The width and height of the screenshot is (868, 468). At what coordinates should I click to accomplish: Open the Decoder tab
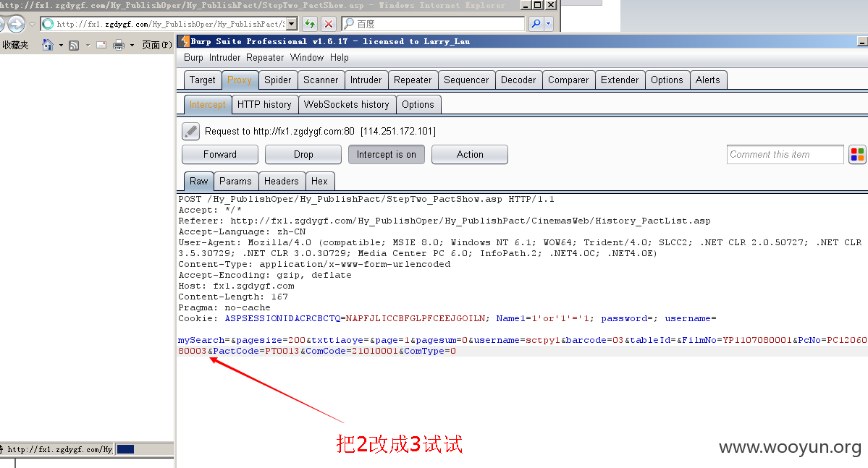point(518,80)
